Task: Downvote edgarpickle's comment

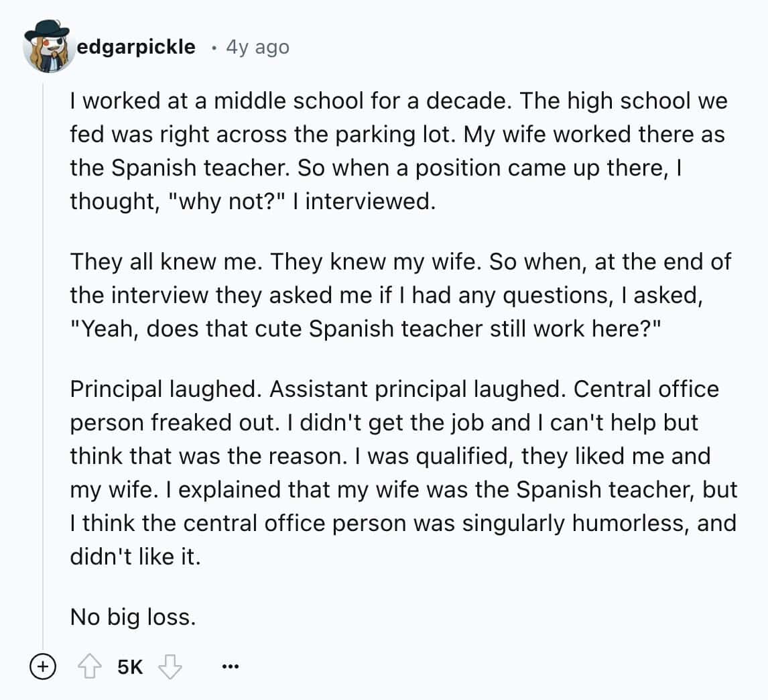Action: point(170,666)
